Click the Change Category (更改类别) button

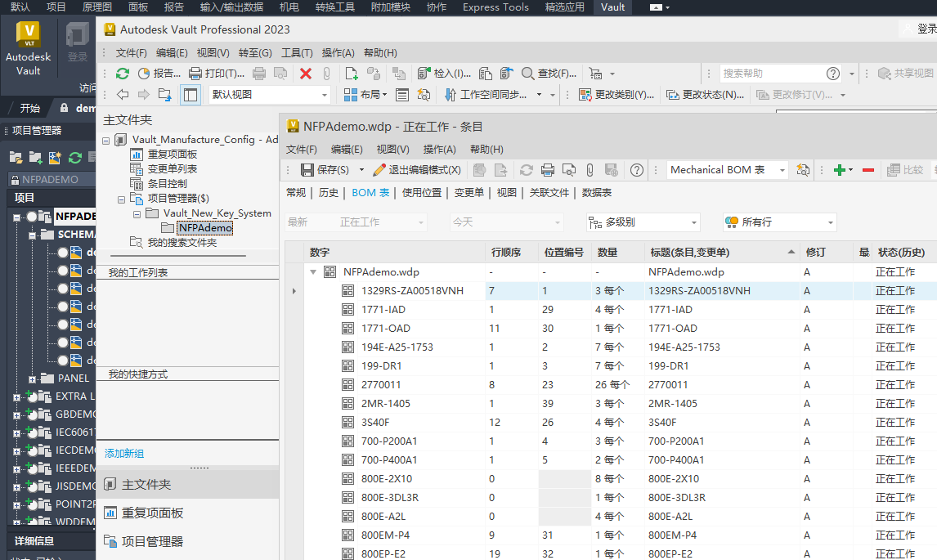616,95
